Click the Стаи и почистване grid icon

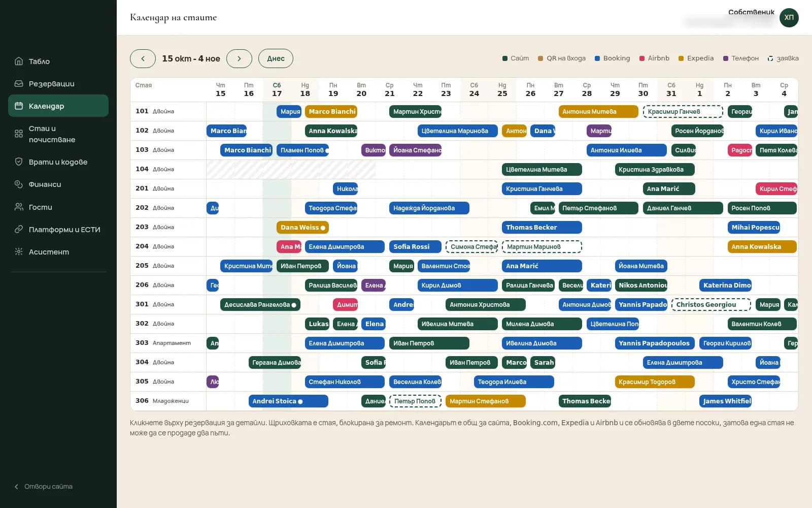click(19, 134)
